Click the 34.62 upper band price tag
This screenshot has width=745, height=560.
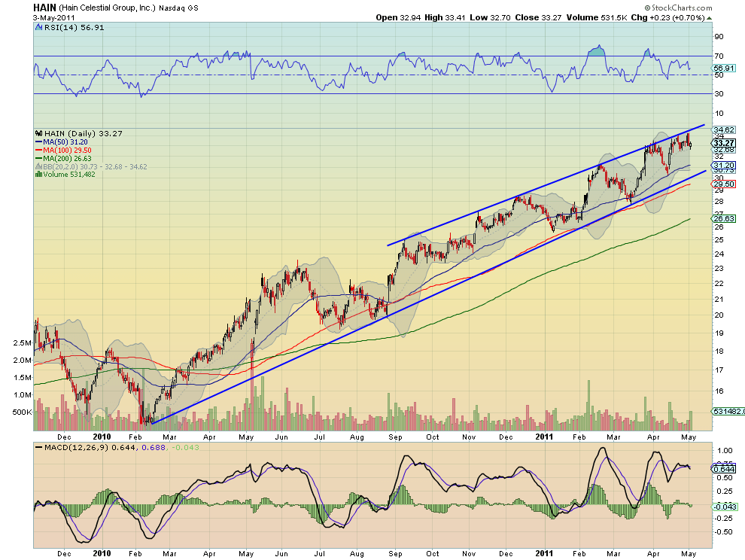(724, 129)
